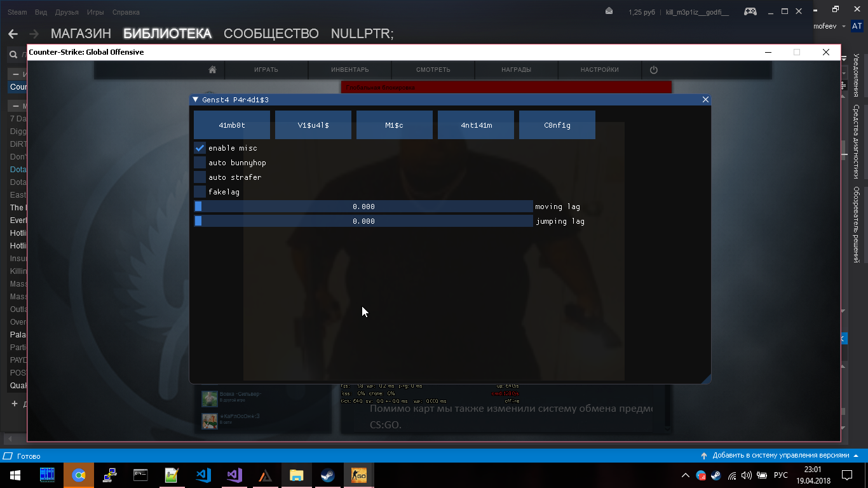This screenshot has height=488, width=868.
Task: Click the CS:GO power quit icon
Action: click(653, 70)
